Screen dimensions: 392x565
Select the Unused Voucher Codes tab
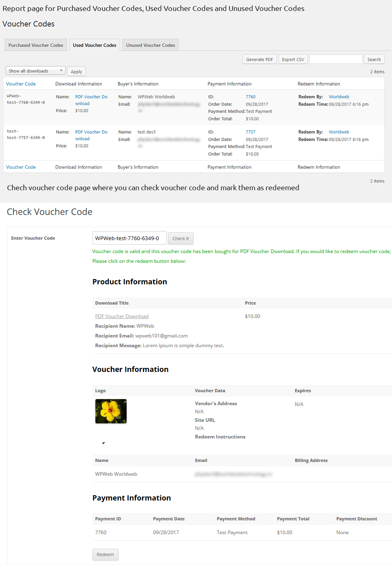(151, 45)
